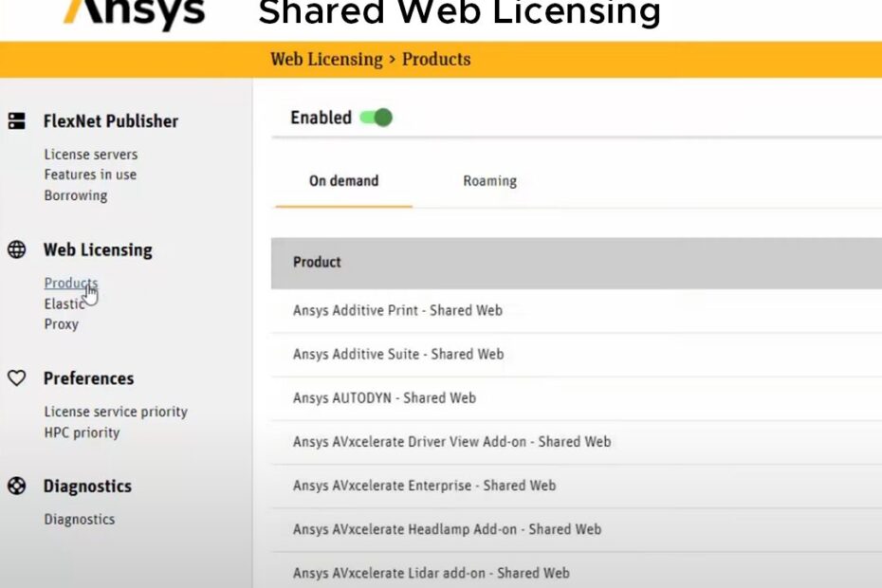Select Ansys Additive Print - Shared Web row
Image resolution: width=882 pixels, height=588 pixels.
point(577,311)
